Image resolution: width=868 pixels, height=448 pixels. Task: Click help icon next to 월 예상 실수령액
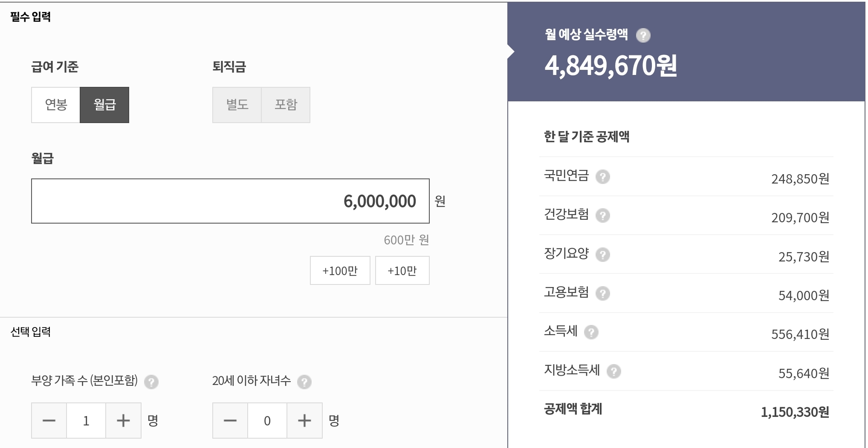(x=643, y=35)
